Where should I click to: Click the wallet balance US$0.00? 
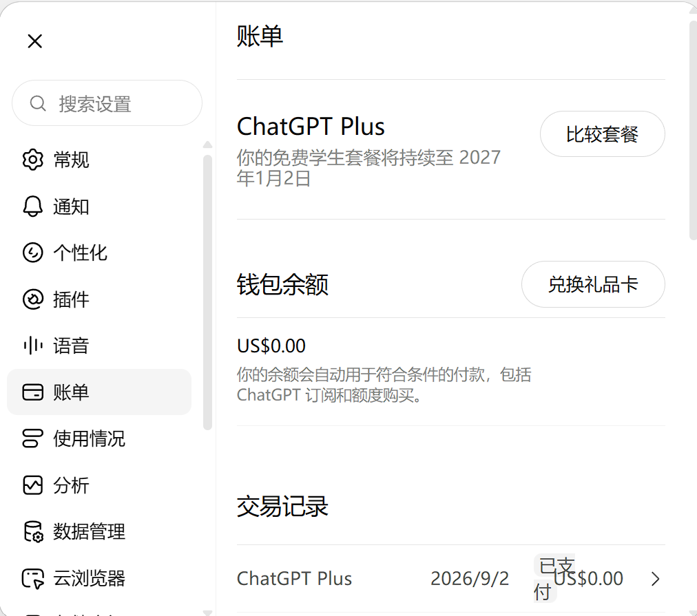271,346
